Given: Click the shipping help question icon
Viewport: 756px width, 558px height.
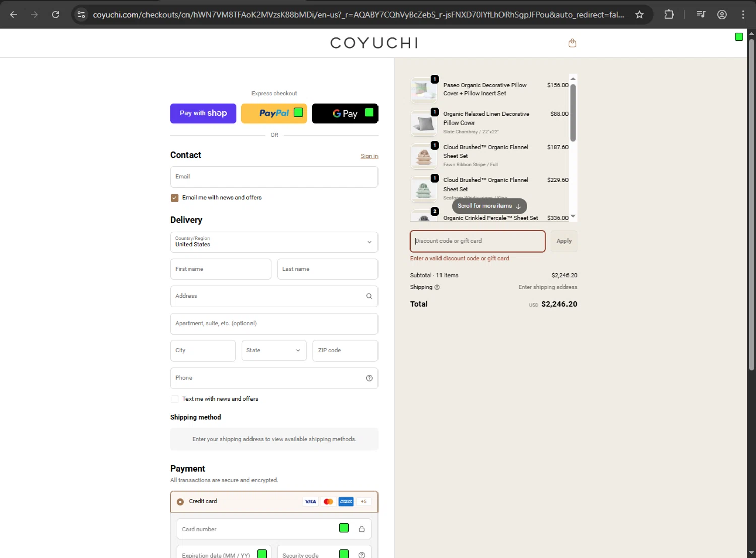Looking at the screenshot, I should coord(437,287).
